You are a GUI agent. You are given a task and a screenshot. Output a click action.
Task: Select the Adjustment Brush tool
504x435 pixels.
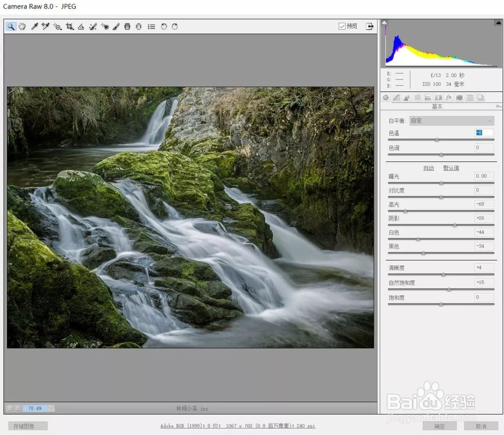116,26
